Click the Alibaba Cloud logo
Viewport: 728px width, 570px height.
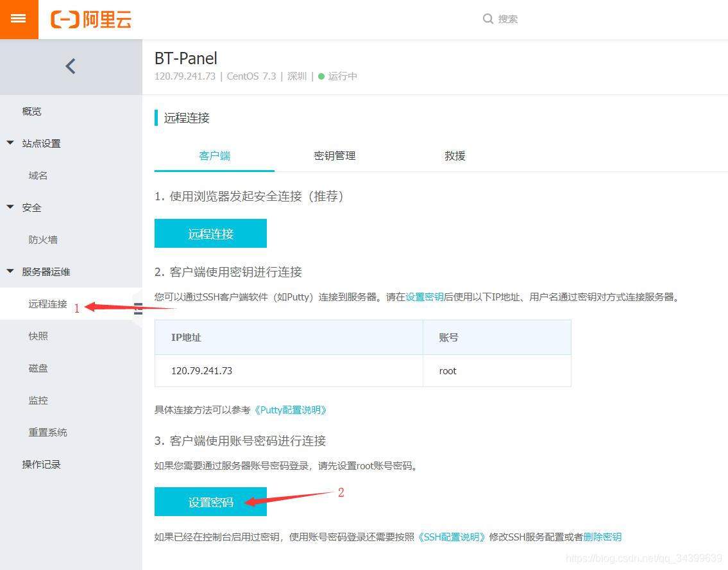[91, 19]
